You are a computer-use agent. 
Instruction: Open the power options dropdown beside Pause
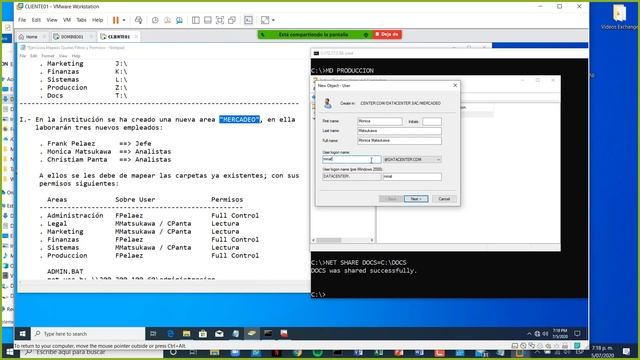coord(124,20)
